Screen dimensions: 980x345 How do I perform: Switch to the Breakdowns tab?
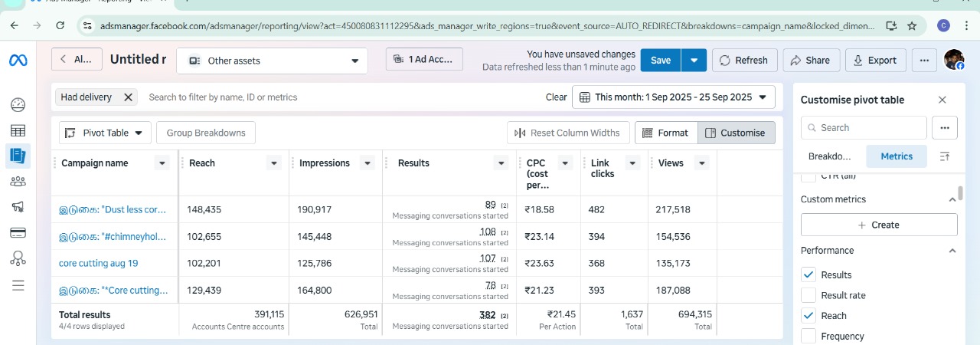829,156
